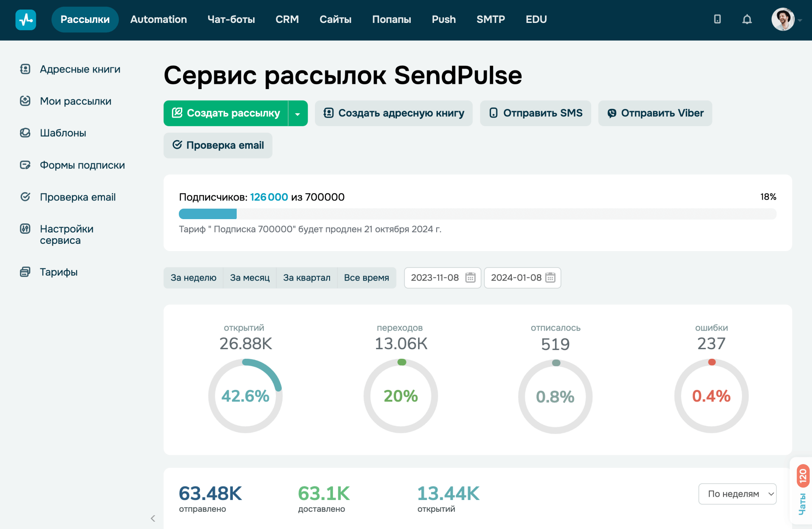Open calendar for end date 2024-01-08
The height and width of the screenshot is (529, 812).
550,277
